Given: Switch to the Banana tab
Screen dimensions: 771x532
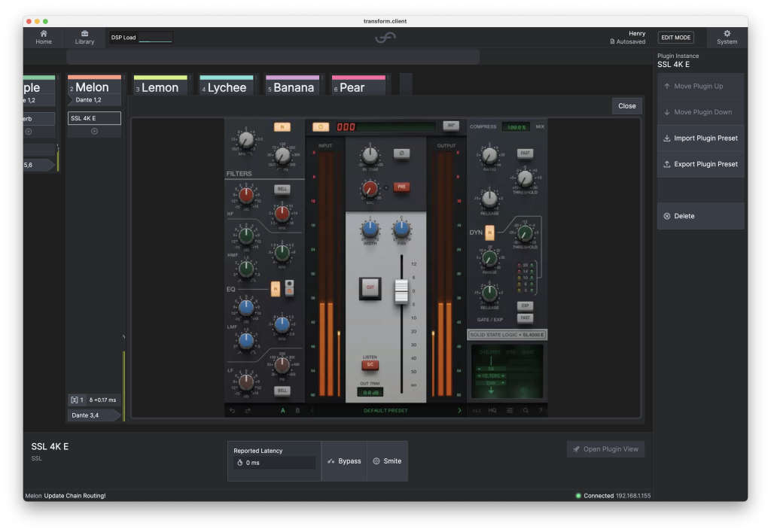Looking at the screenshot, I should pyautogui.click(x=292, y=86).
